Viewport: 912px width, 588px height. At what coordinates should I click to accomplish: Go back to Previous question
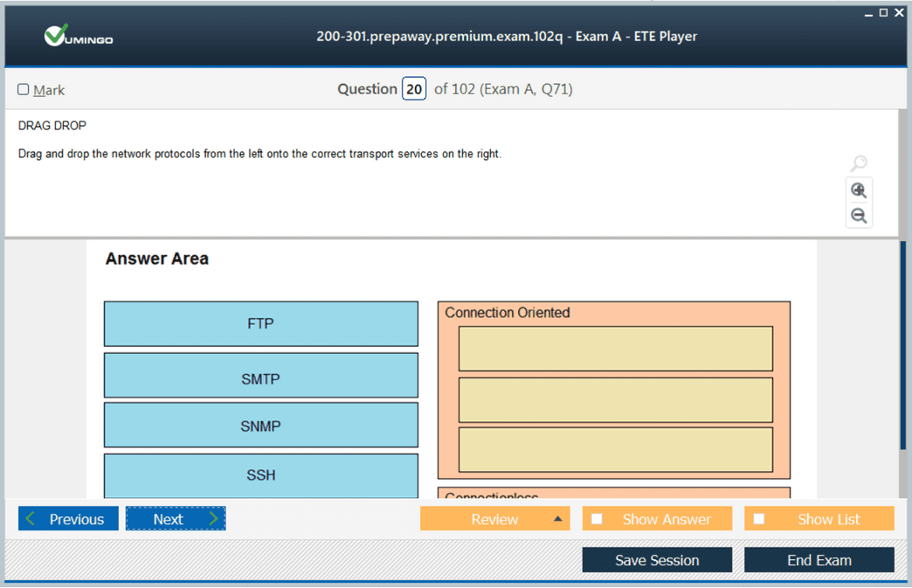[68, 519]
